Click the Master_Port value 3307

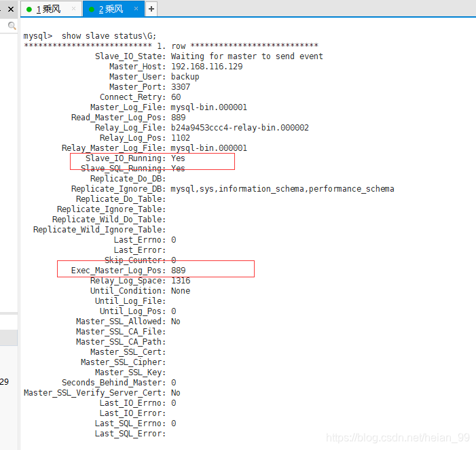pyautogui.click(x=181, y=87)
